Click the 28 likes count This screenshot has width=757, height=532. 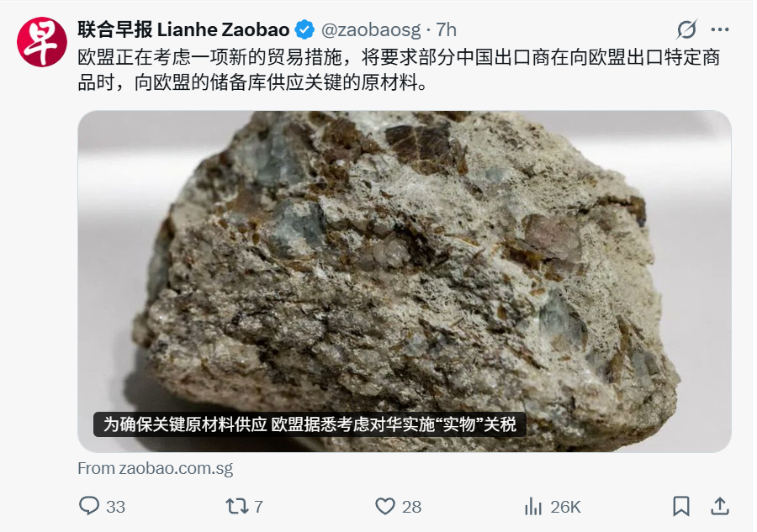(x=411, y=507)
